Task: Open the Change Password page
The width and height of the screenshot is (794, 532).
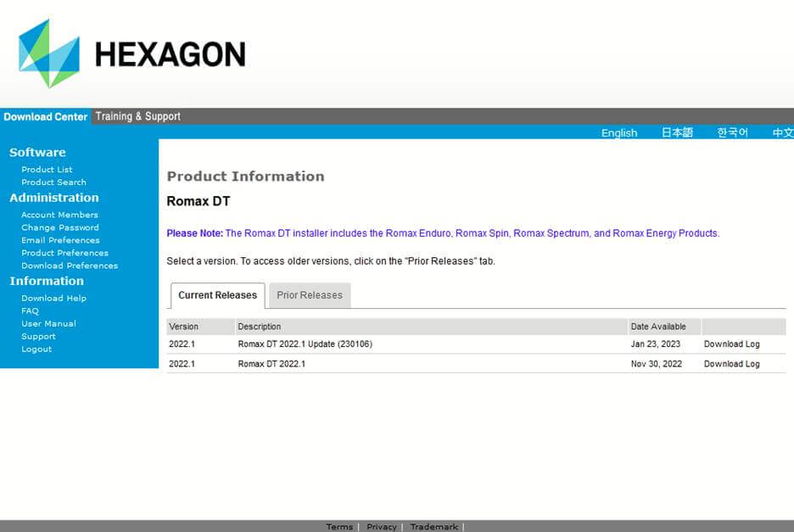Action: (59, 227)
